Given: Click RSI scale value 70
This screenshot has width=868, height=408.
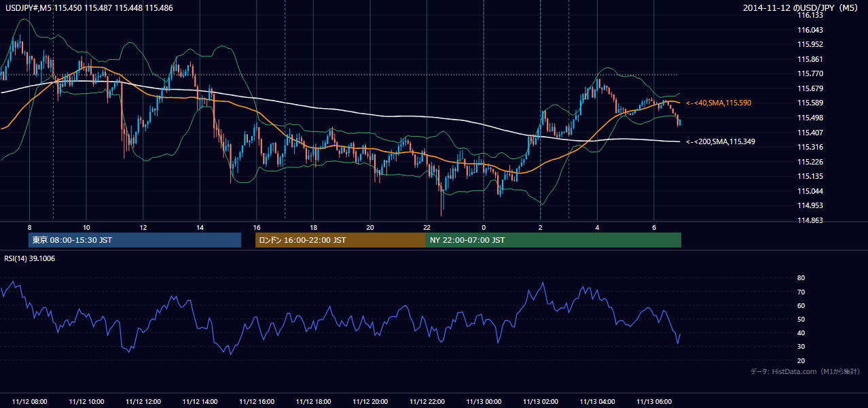Looking at the screenshot, I should 801,292.
